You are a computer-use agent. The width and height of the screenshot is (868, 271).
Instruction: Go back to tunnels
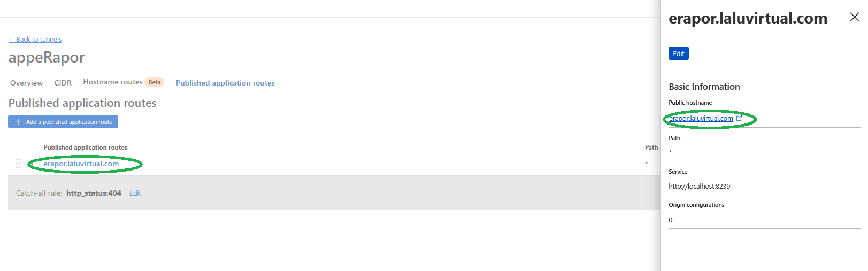pos(35,40)
